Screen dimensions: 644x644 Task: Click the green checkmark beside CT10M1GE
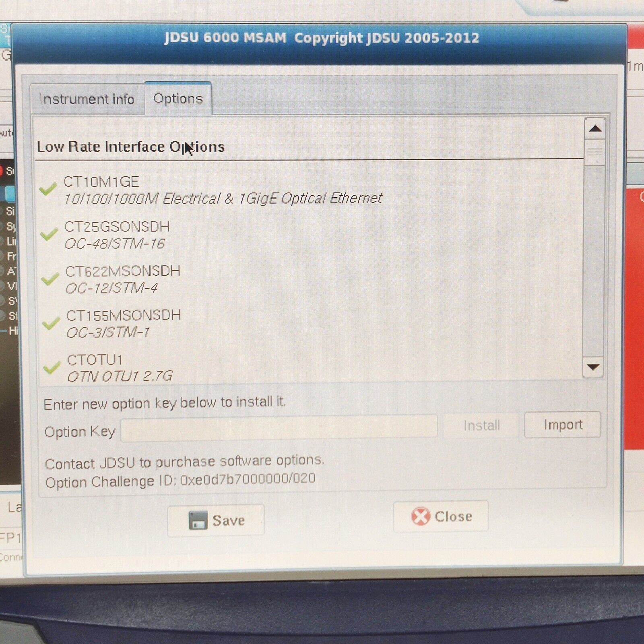[x=48, y=188]
